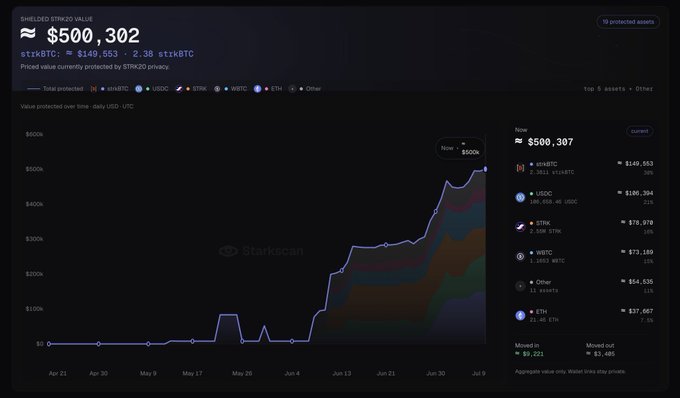680x398 pixels.
Task: Click the Jul 9 x-axis label
Action: click(x=479, y=373)
